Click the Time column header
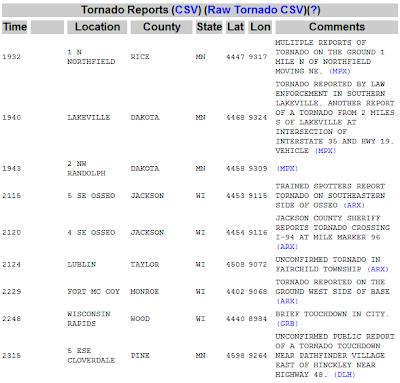This screenshot has height=383, width=400. coord(15,27)
